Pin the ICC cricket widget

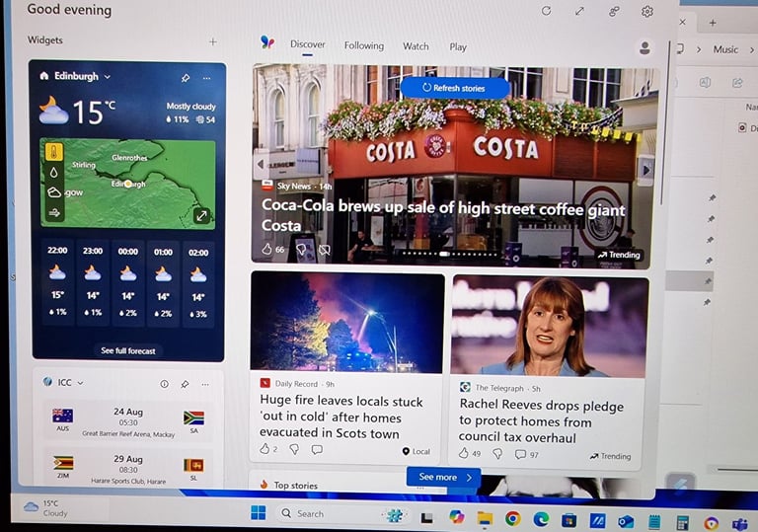(185, 384)
